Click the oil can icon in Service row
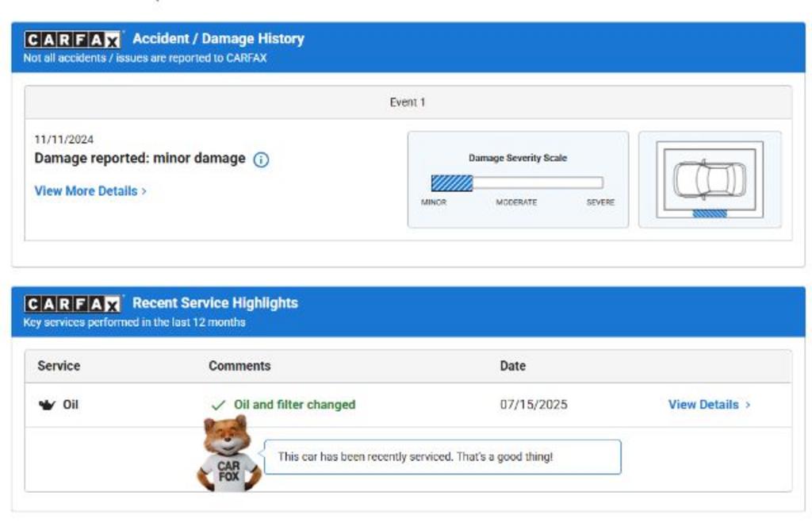812x523 pixels. (47, 405)
